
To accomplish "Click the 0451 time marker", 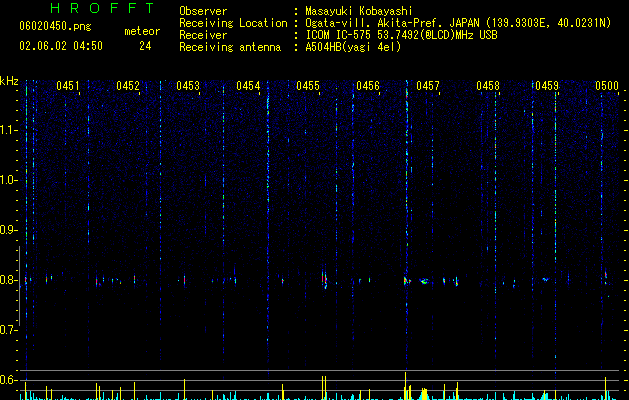I will [67, 85].
